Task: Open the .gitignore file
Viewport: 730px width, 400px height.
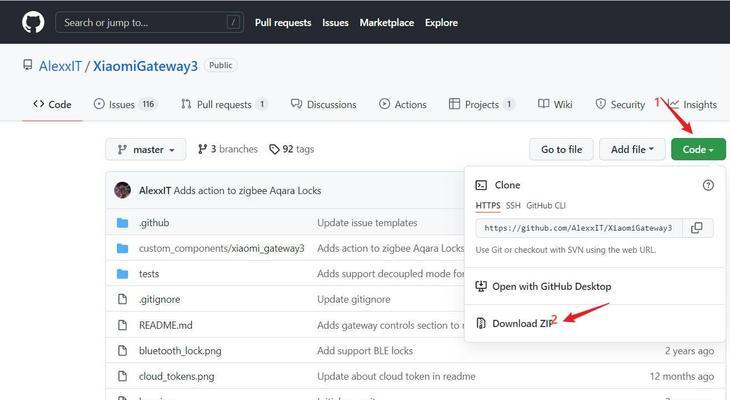Action: point(160,299)
